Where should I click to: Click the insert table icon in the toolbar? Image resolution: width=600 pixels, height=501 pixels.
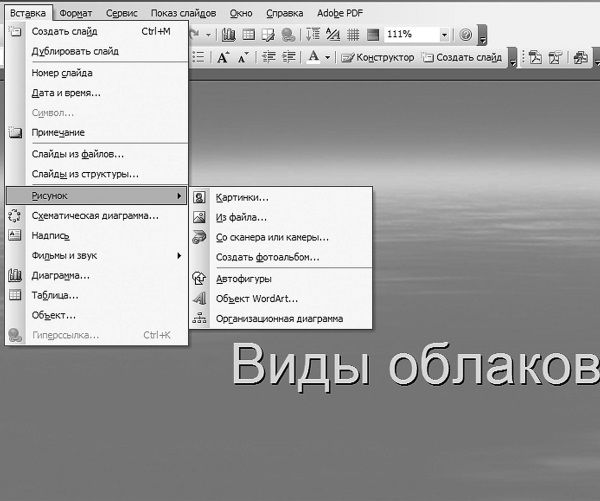point(248,34)
